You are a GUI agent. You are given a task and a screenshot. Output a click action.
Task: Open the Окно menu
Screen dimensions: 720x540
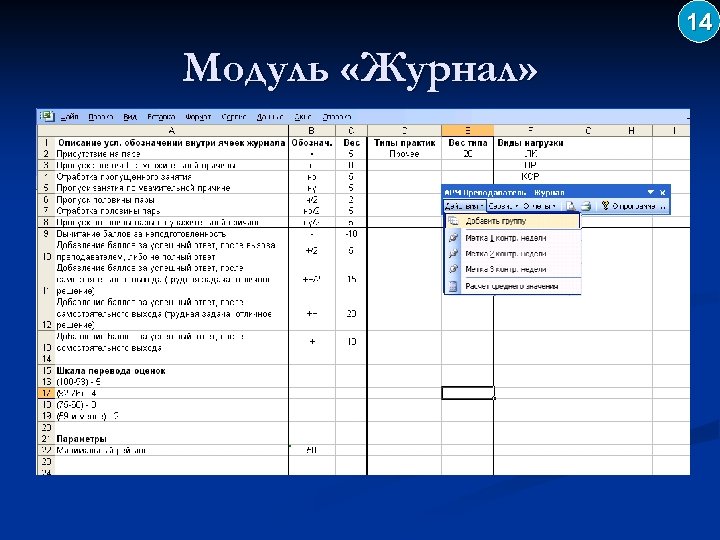pos(303,117)
